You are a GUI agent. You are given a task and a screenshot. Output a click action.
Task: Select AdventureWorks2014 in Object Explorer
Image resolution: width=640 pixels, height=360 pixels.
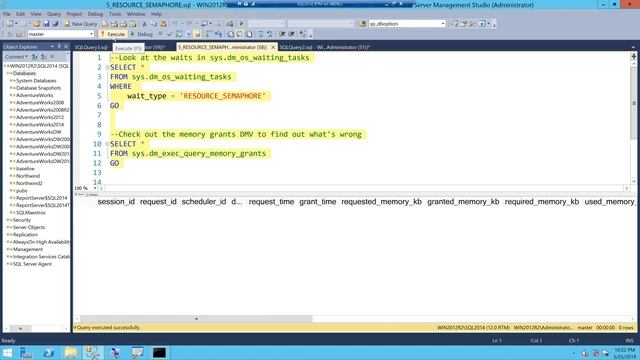40,125
